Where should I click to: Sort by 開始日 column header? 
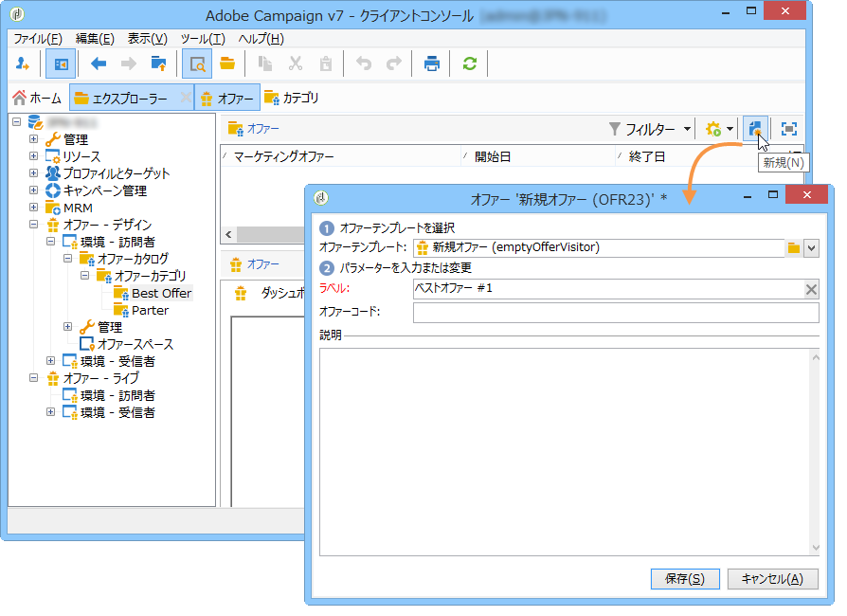(538, 156)
